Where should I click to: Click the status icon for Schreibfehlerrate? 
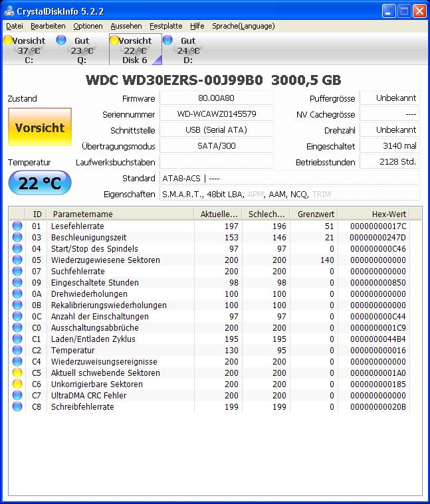point(17,406)
